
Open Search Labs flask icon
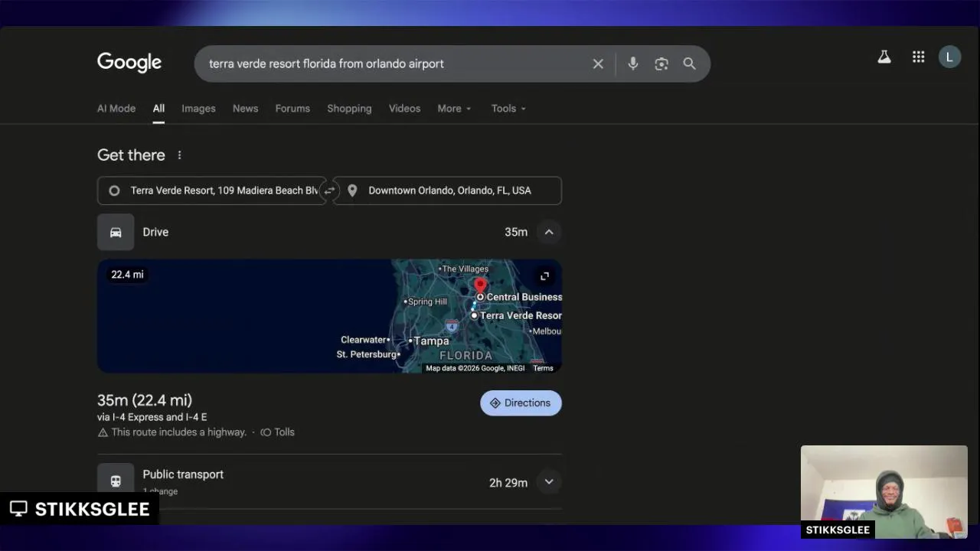pos(884,57)
